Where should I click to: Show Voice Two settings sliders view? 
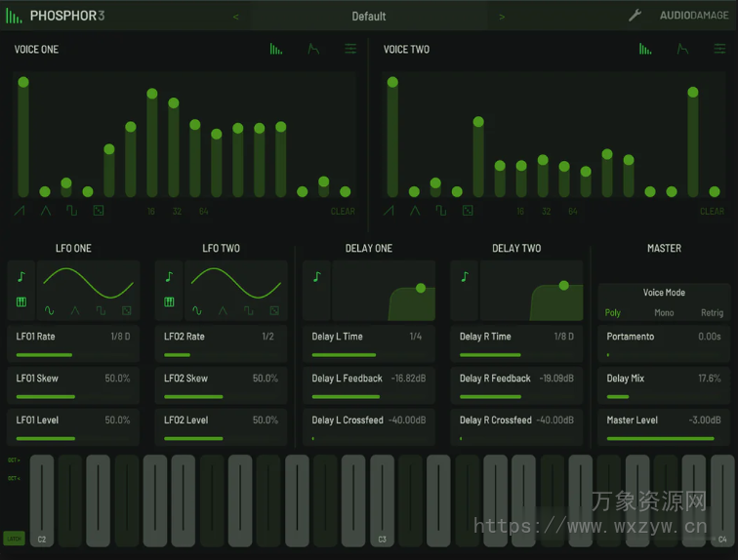(x=719, y=49)
